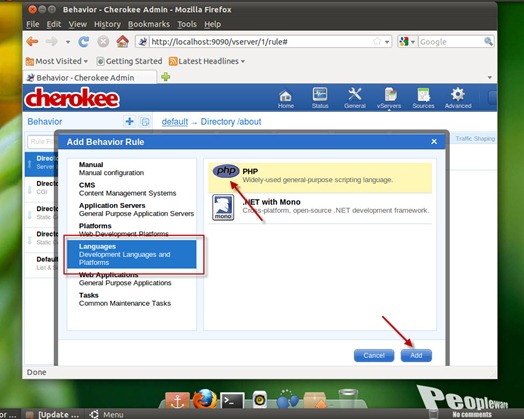Choose the CMS category
524x419 pixels.
132,189
